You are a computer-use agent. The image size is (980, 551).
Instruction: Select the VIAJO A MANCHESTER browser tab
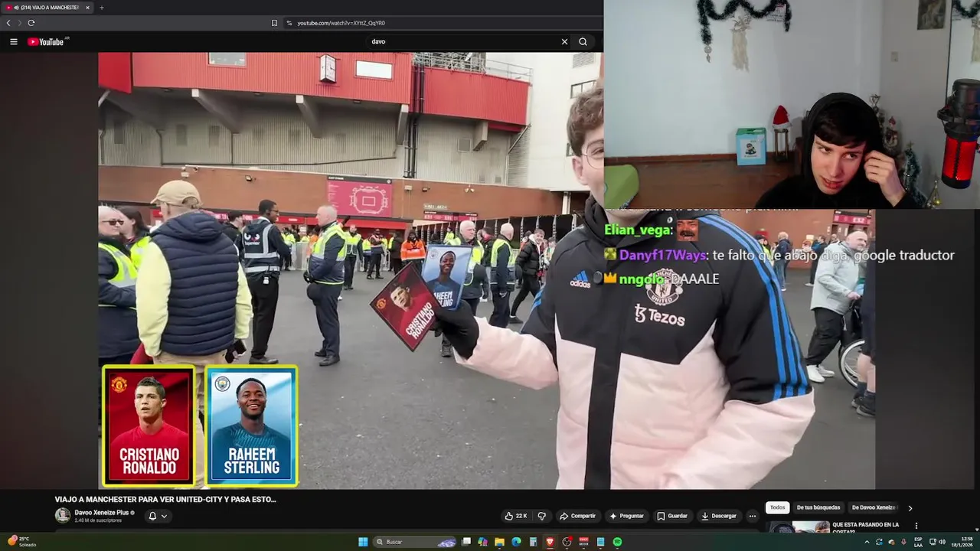click(47, 8)
